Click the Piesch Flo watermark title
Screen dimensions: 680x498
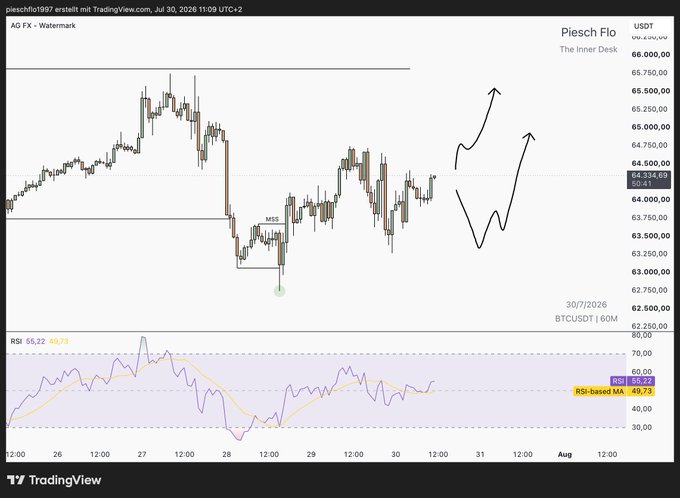[588, 32]
